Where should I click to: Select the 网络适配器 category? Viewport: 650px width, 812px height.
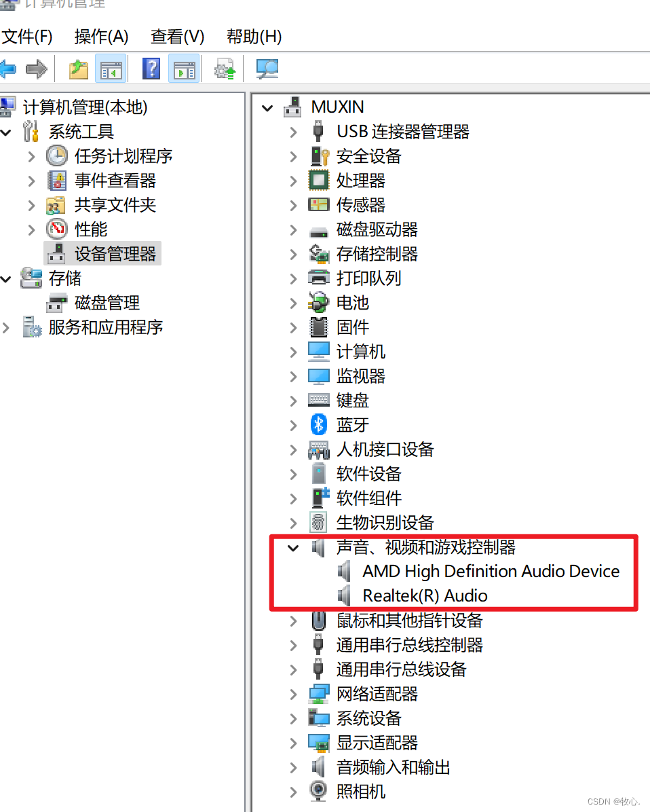click(x=377, y=694)
